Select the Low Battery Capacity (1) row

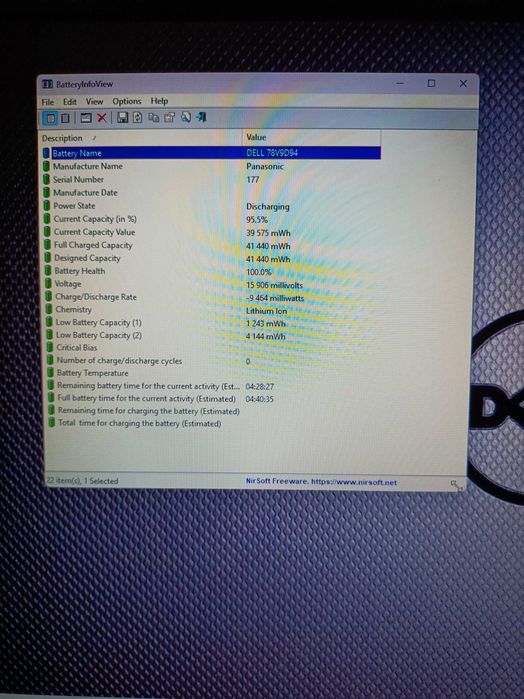(212, 322)
